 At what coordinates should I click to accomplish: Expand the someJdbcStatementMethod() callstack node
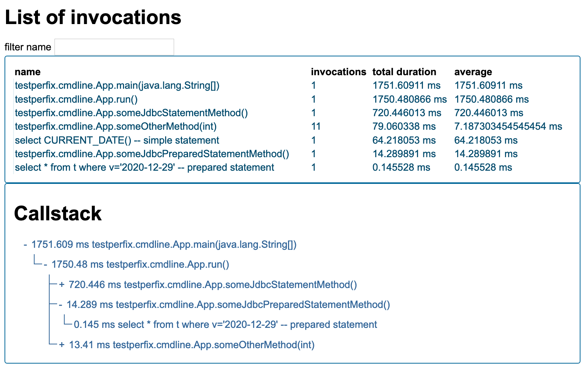[62, 285]
